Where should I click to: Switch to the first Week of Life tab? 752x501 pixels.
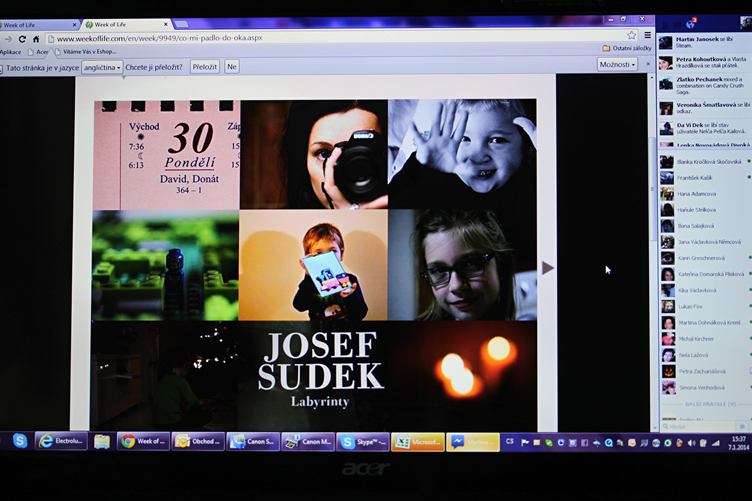pos(38,24)
